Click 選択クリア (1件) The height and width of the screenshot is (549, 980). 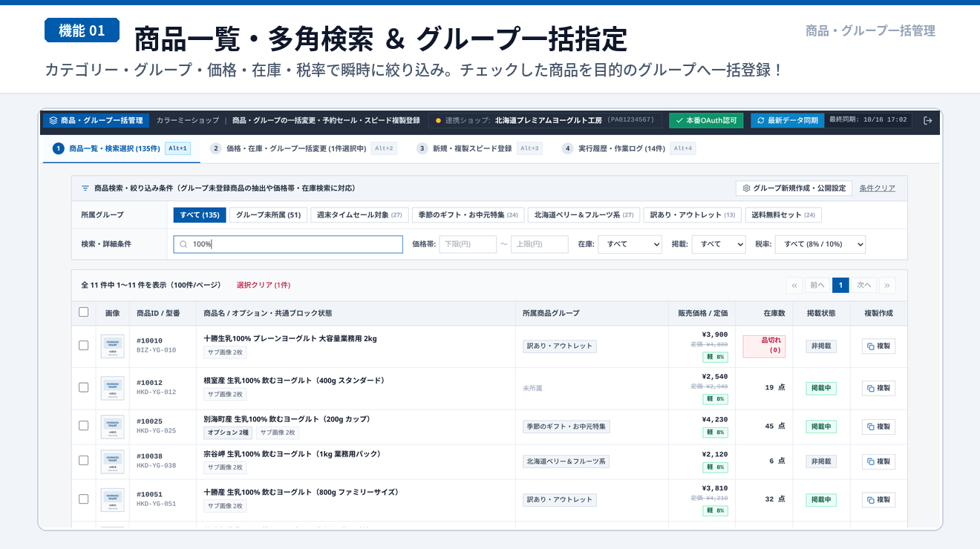pos(264,285)
